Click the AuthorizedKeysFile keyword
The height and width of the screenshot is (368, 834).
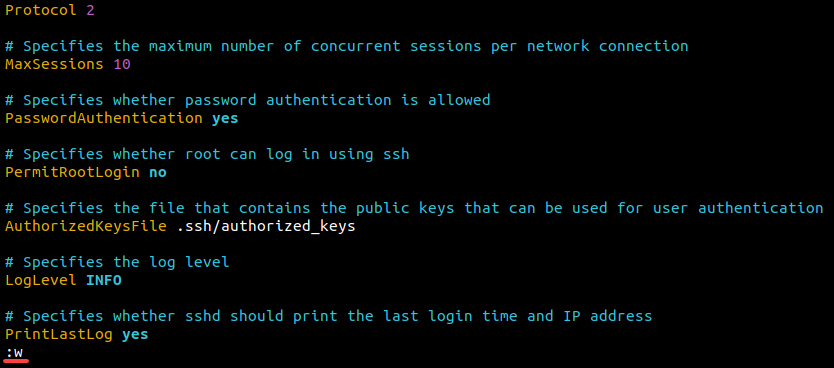pos(86,227)
